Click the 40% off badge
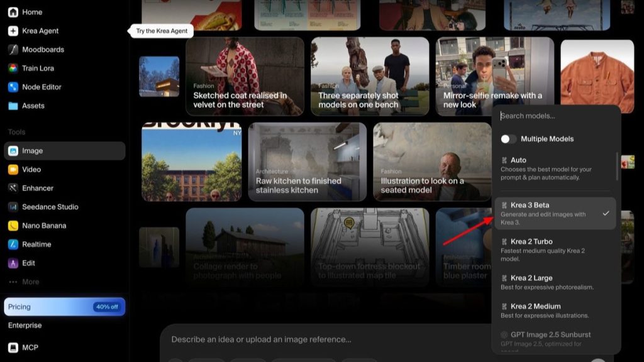 coord(107,307)
